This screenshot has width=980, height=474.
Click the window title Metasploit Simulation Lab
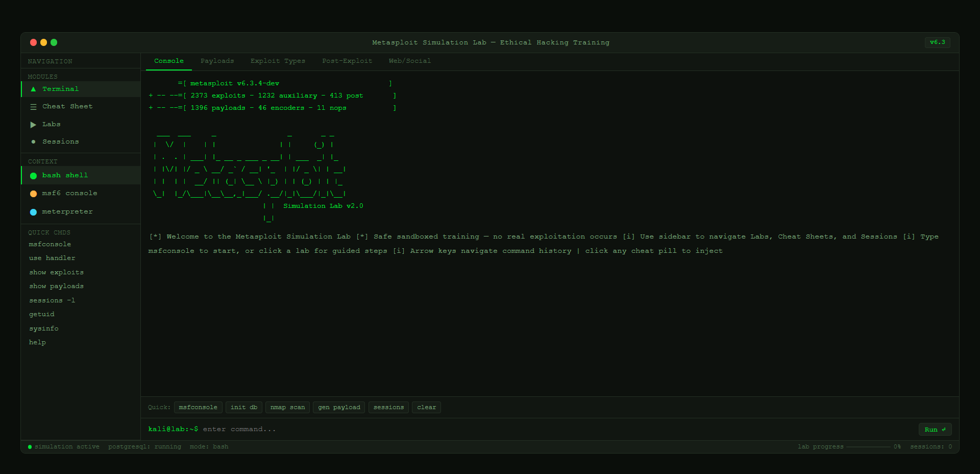[x=491, y=42]
